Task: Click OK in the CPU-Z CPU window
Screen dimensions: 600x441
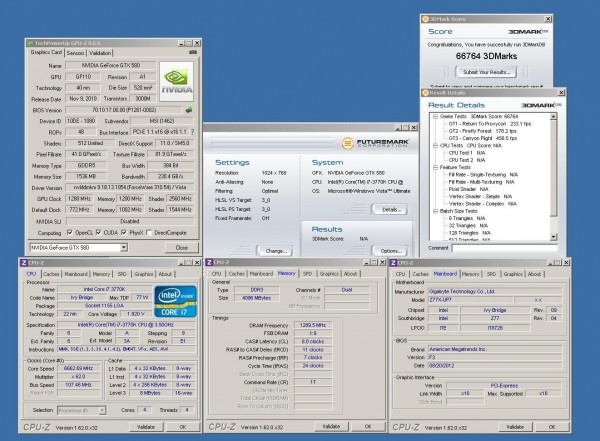Action: 183,426
